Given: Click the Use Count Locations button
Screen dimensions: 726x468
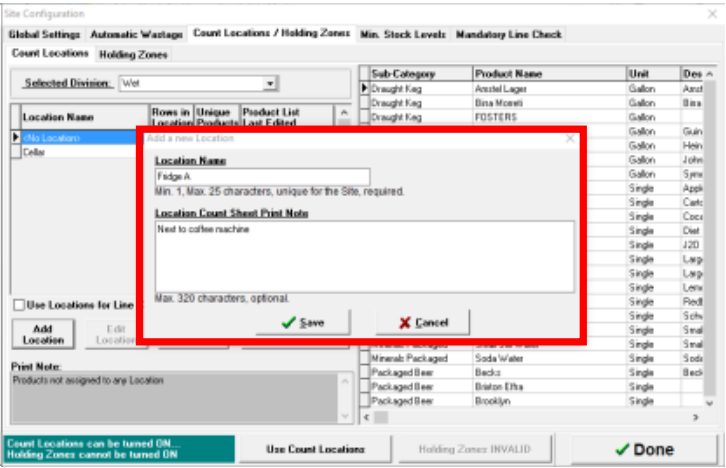Looking at the screenshot, I should [315, 449].
